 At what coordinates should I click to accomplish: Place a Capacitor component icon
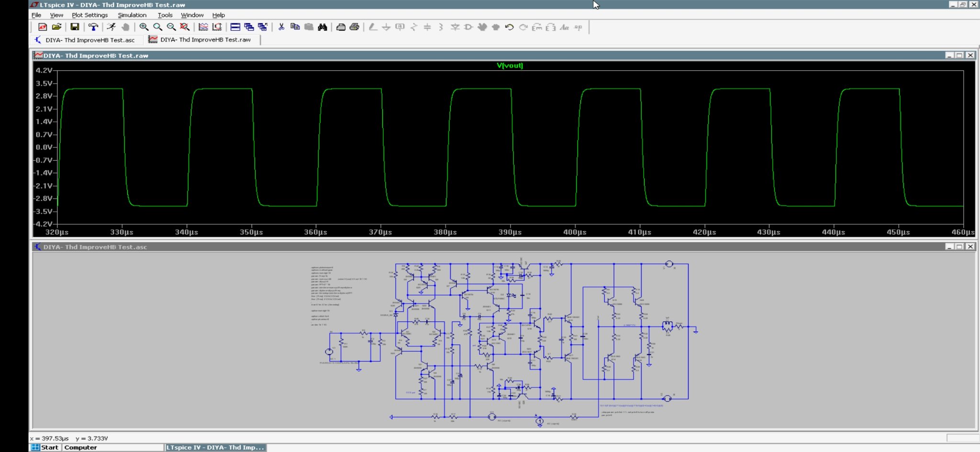[x=427, y=27]
